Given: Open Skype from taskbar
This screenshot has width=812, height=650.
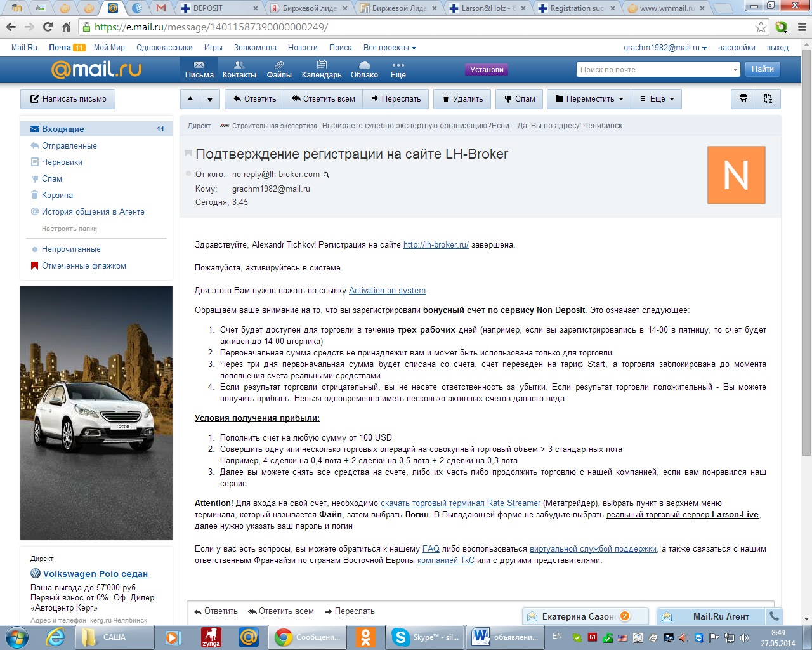Looking at the screenshot, I should pos(425,637).
